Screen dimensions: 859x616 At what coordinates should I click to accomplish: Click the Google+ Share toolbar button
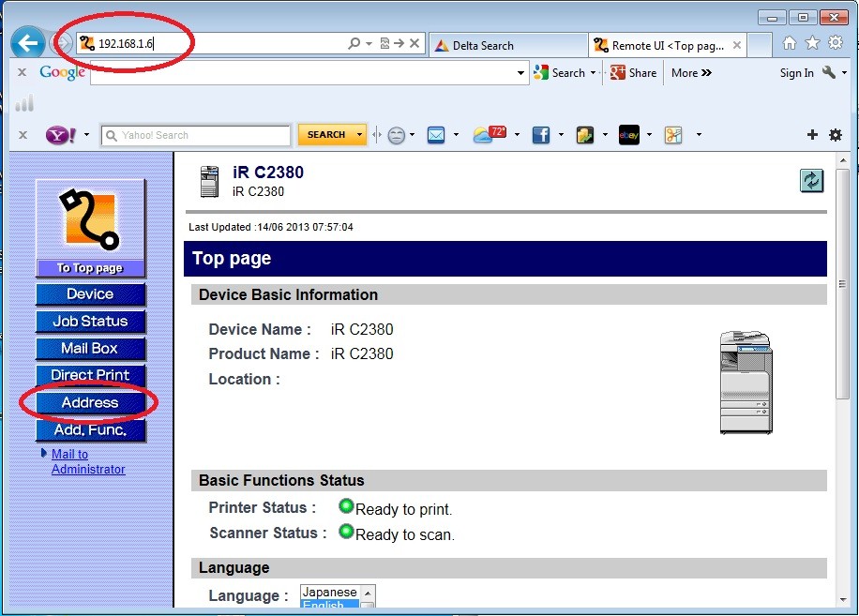(633, 73)
